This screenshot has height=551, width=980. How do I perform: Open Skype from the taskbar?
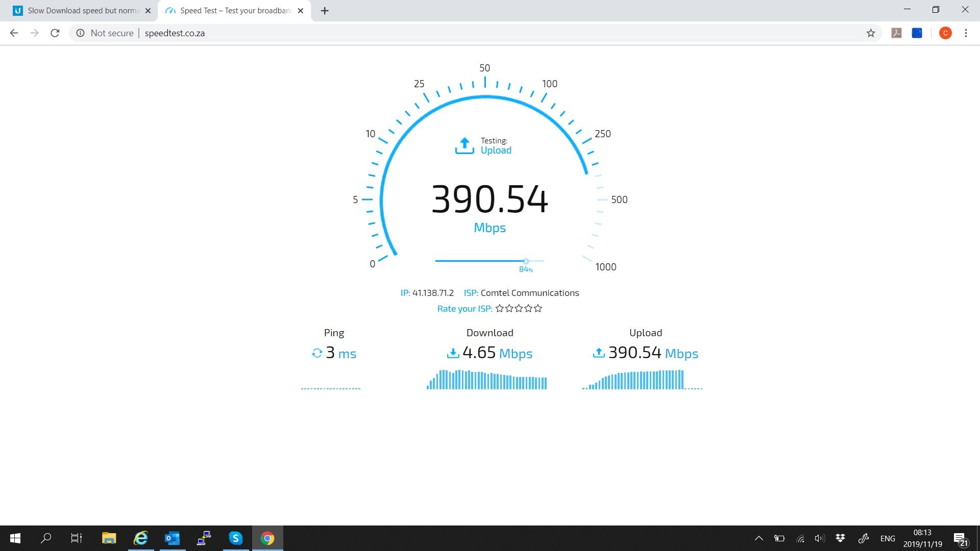point(235,538)
